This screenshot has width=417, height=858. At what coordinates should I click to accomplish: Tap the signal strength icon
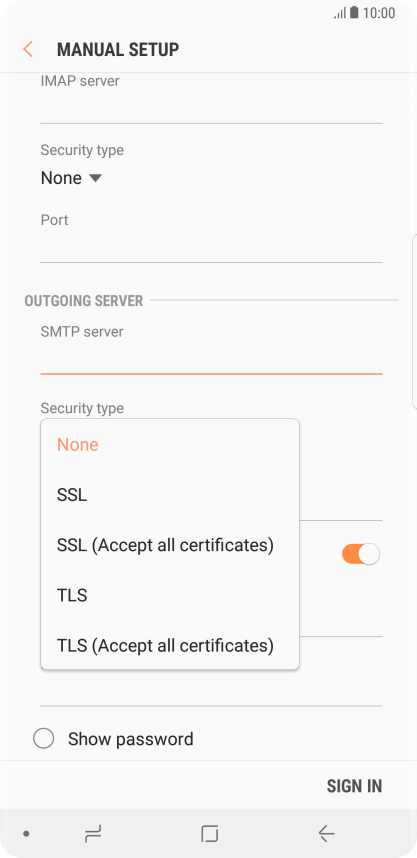340,13
